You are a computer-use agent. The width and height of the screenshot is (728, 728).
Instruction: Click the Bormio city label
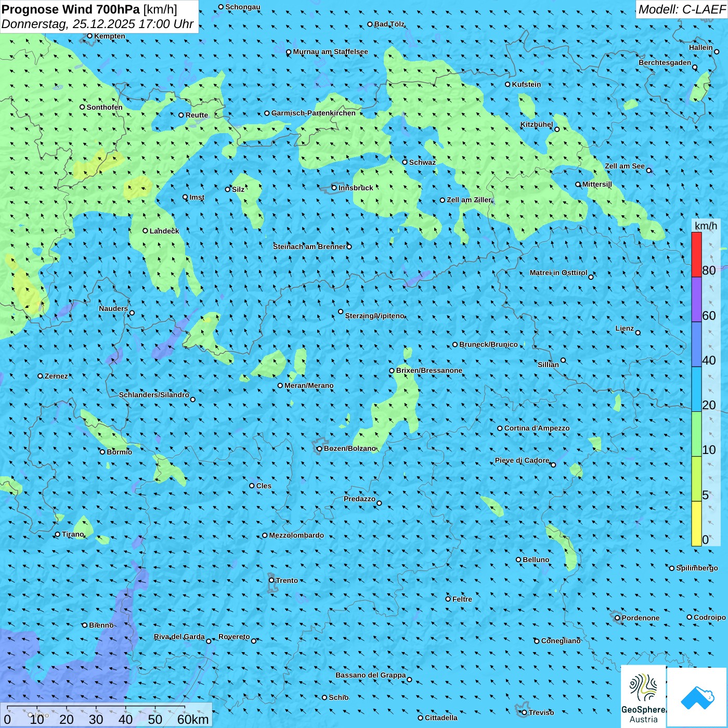(120, 452)
